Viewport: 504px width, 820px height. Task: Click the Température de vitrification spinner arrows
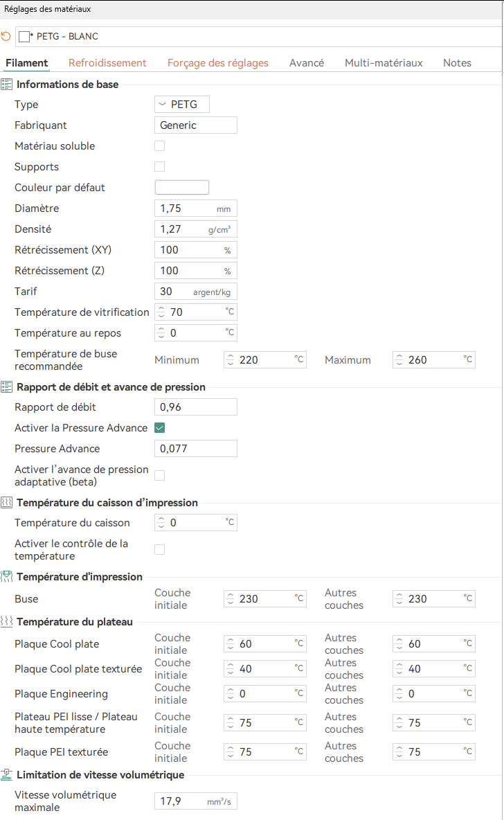click(161, 312)
